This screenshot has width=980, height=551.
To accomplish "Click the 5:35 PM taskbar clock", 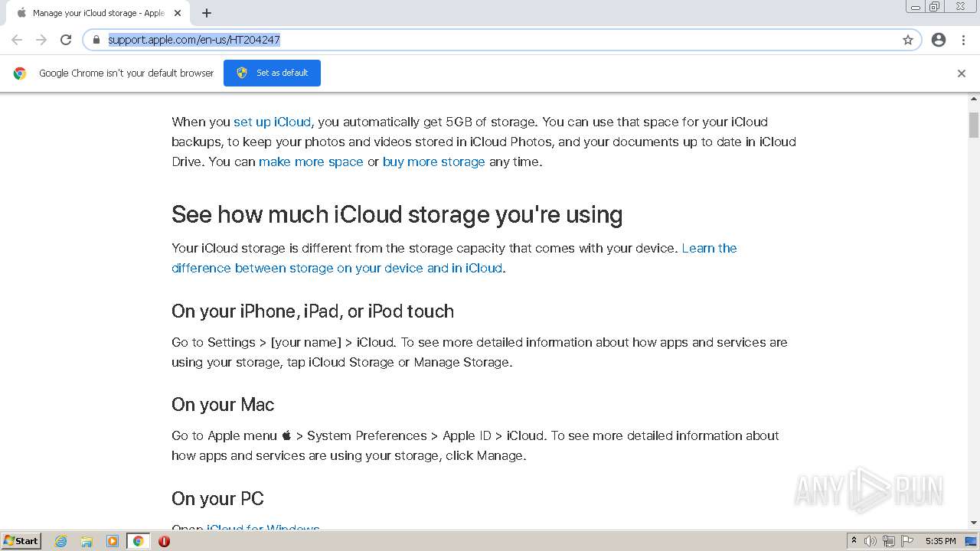I will [x=940, y=541].
